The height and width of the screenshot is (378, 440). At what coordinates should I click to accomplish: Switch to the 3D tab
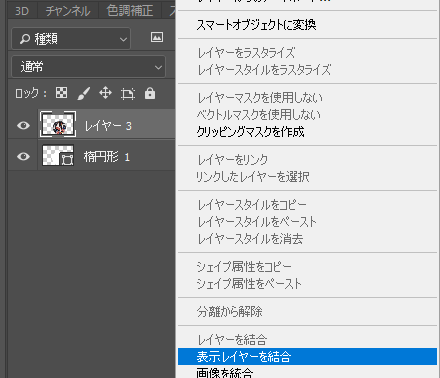(22, 11)
